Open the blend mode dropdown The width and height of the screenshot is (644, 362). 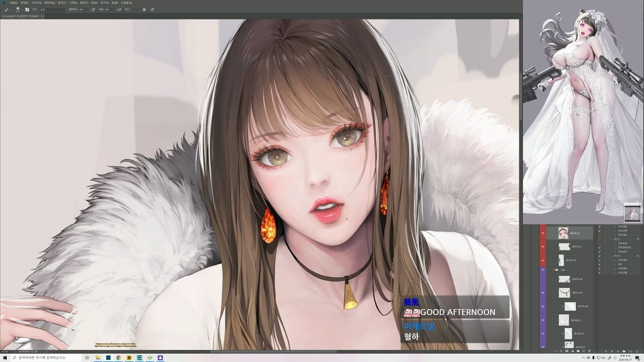tap(52, 10)
